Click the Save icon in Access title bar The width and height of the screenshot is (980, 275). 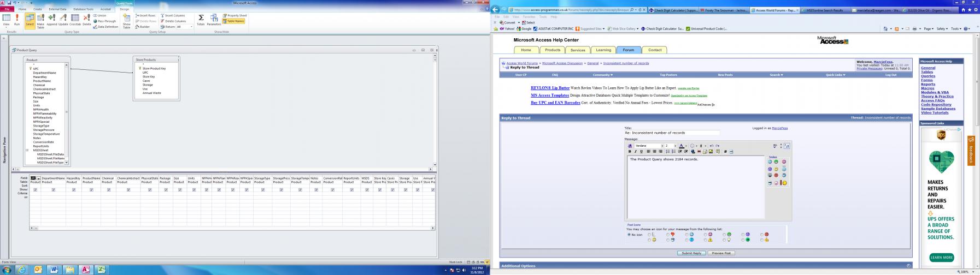[x=9, y=3]
